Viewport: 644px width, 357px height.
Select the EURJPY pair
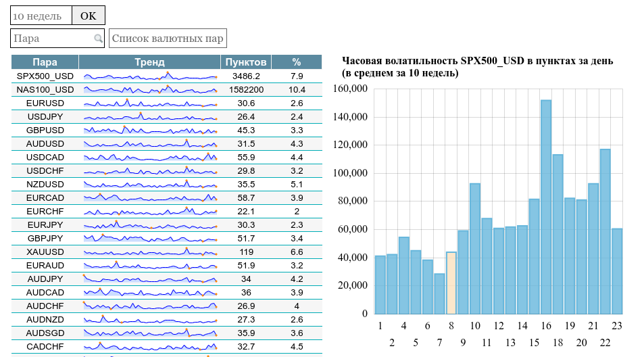coord(45,225)
